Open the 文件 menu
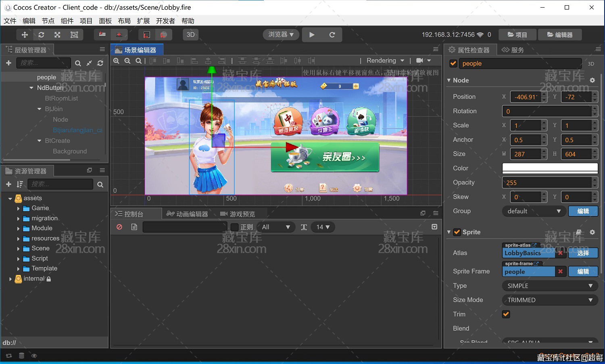Screen dimensions: 605x364 10,21
